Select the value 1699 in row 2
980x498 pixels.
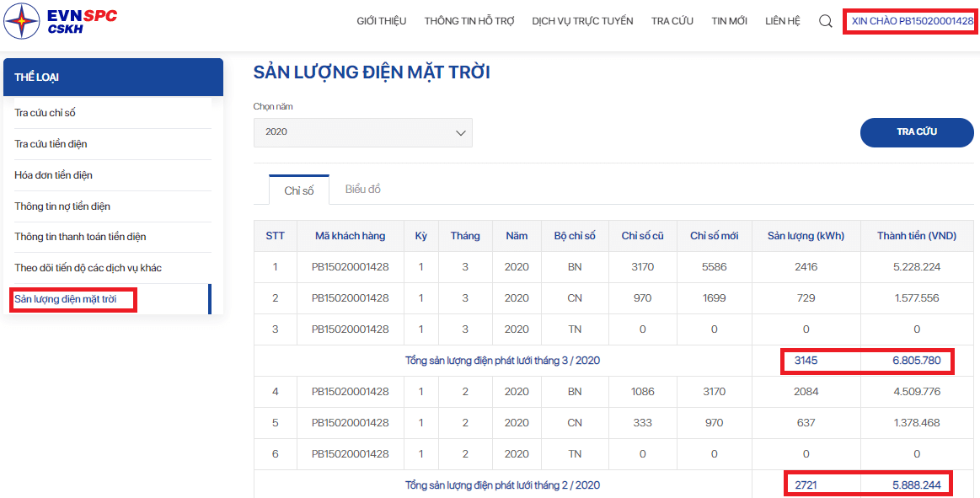point(715,298)
